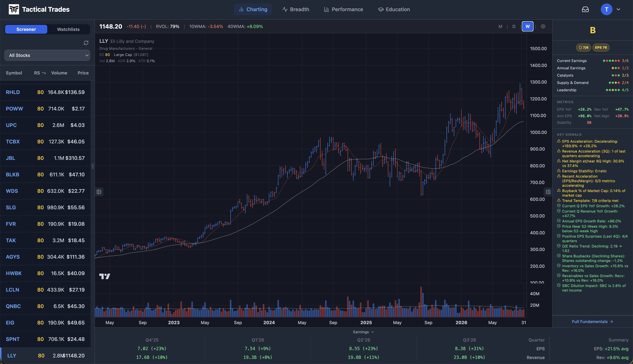Select AGYS stock row

[45, 257]
